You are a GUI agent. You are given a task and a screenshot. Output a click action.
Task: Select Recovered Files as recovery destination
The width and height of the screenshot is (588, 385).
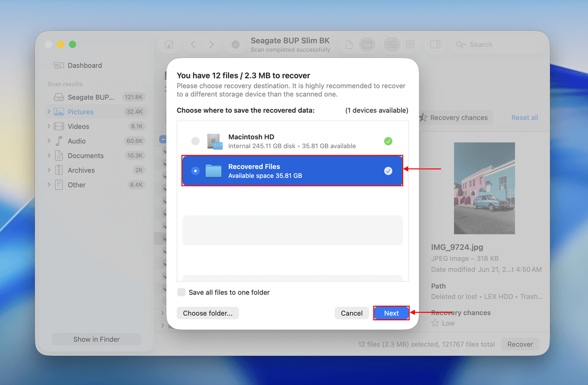pos(292,170)
